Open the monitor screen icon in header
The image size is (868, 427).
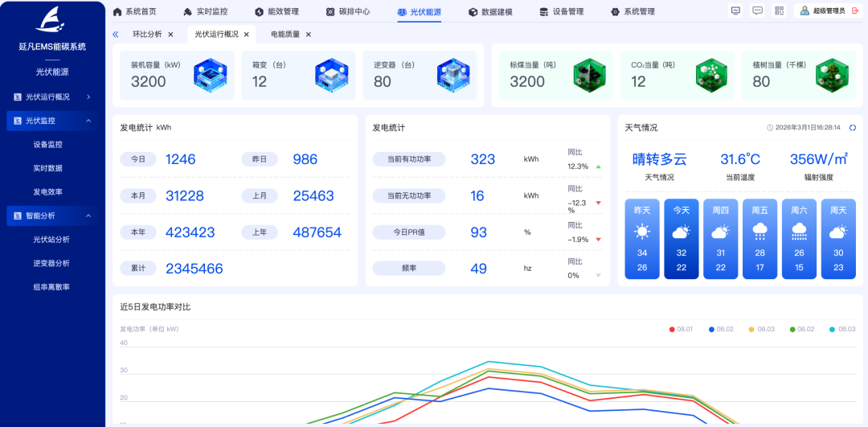click(x=735, y=10)
